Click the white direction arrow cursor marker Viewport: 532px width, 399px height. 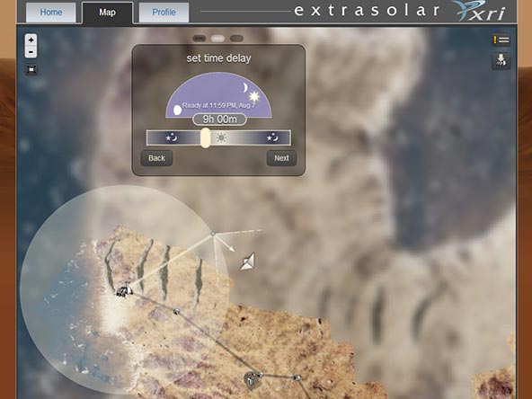[249, 262]
